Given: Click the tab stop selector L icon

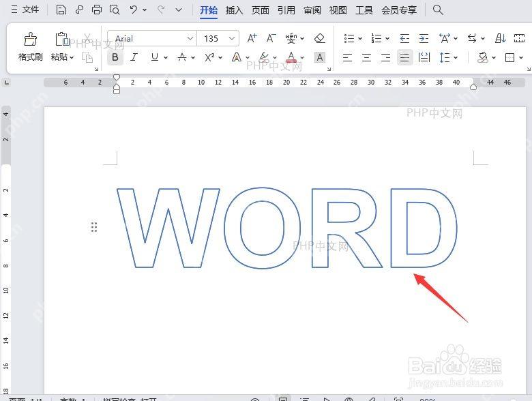Looking at the screenshot, I should 6,82.
